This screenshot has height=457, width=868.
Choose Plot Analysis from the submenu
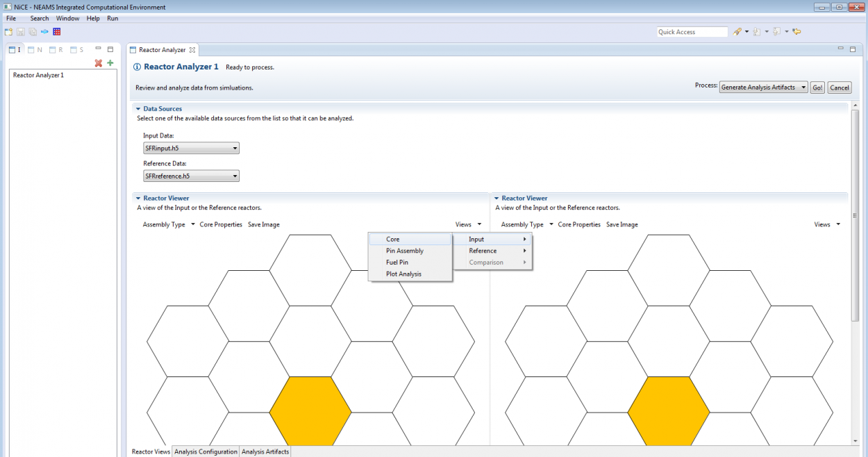coord(410,274)
